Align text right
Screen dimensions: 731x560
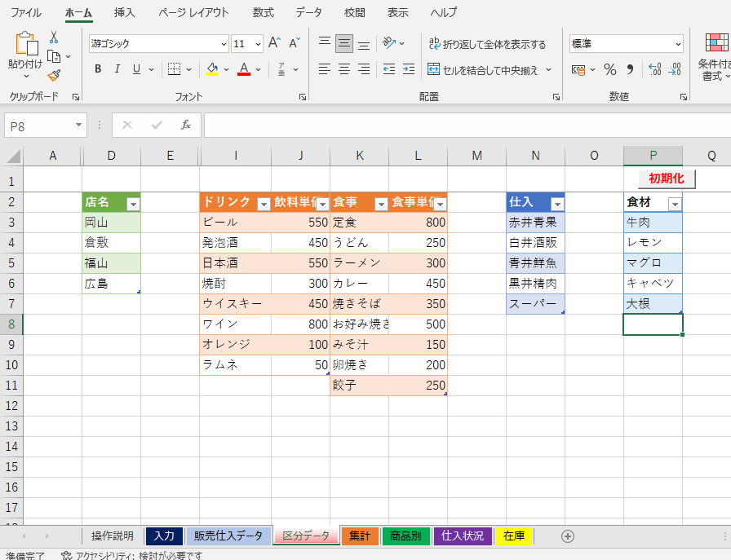tap(364, 69)
